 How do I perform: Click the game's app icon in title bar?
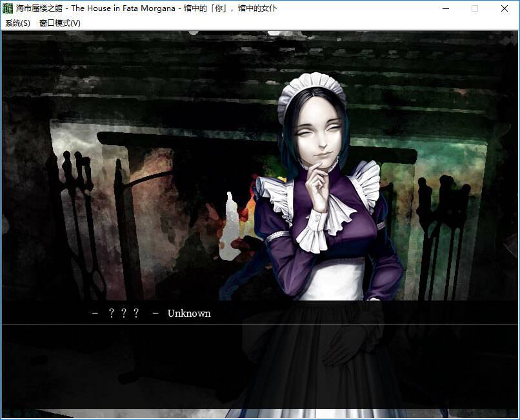(8, 8)
